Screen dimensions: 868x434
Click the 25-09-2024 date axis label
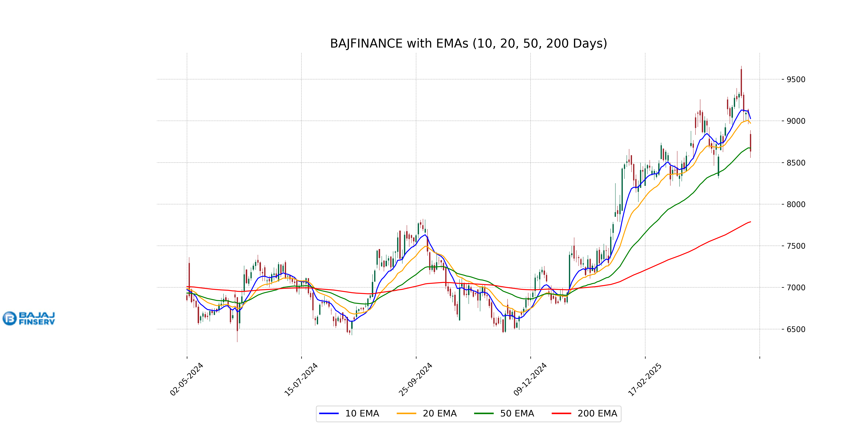click(416, 379)
